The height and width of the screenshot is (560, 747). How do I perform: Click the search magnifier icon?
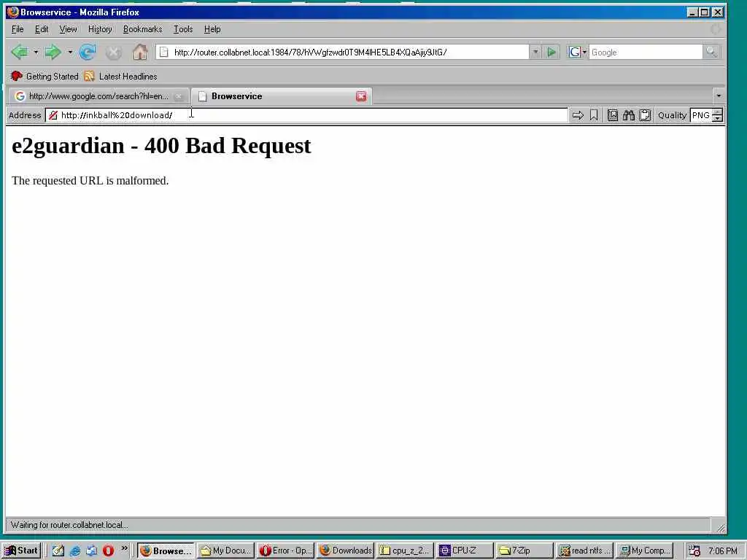click(x=711, y=52)
